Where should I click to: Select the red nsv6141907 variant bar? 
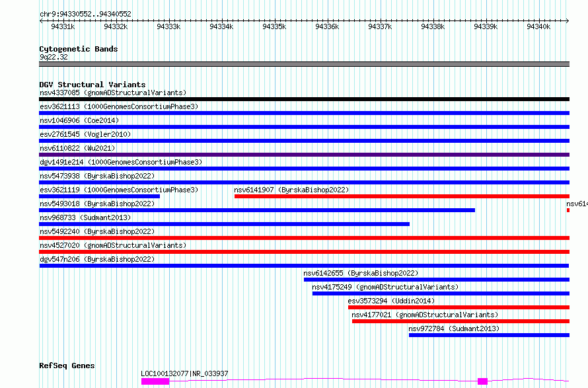(402, 196)
